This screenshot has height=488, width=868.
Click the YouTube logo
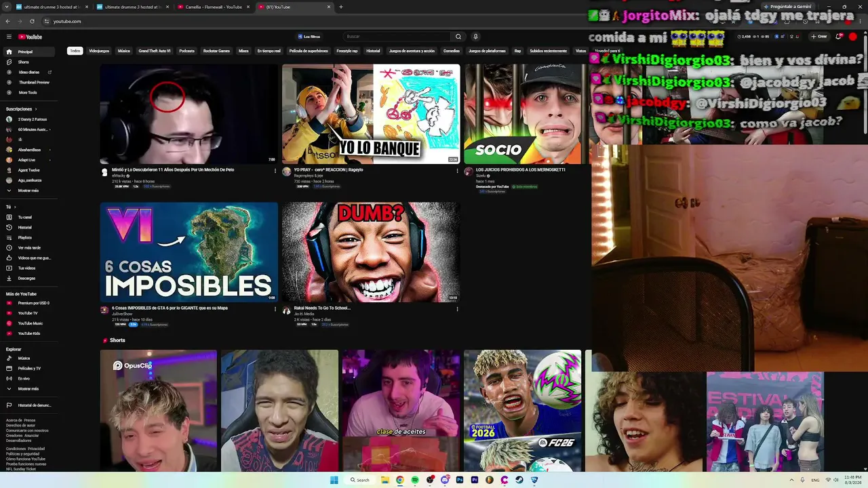click(x=30, y=37)
